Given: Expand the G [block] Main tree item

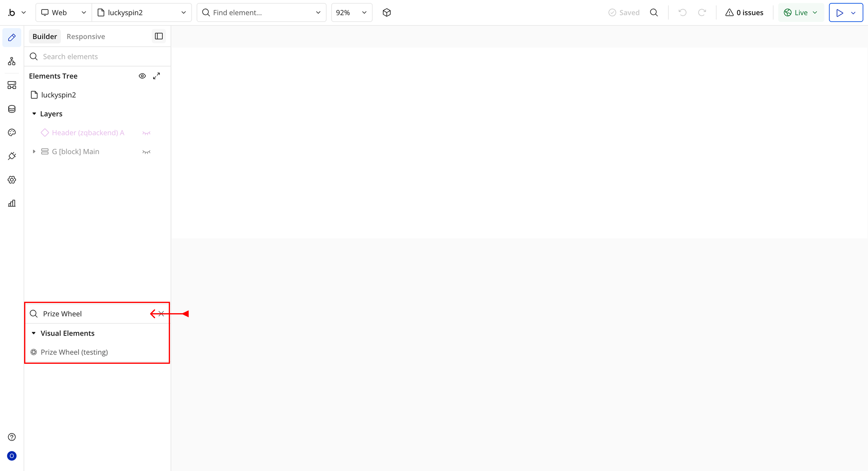Looking at the screenshot, I should tap(34, 151).
